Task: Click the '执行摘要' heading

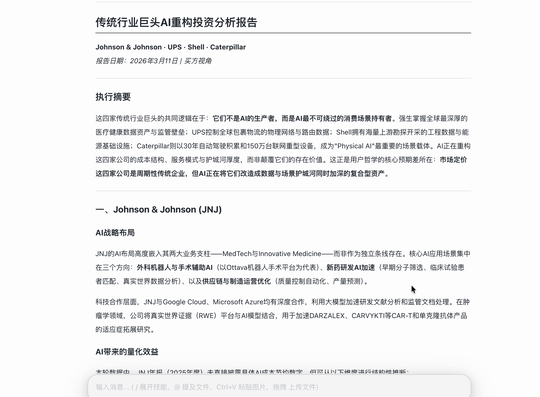Action: [113, 97]
